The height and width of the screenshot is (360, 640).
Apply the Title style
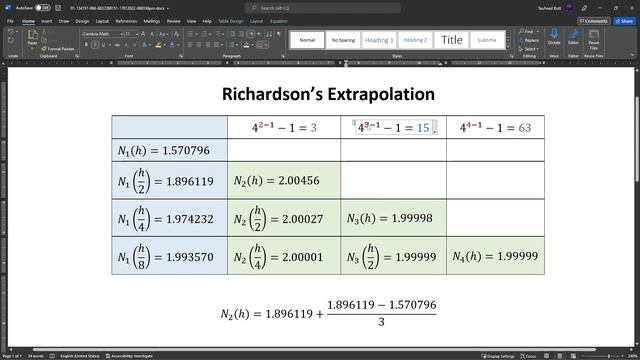[451, 40]
